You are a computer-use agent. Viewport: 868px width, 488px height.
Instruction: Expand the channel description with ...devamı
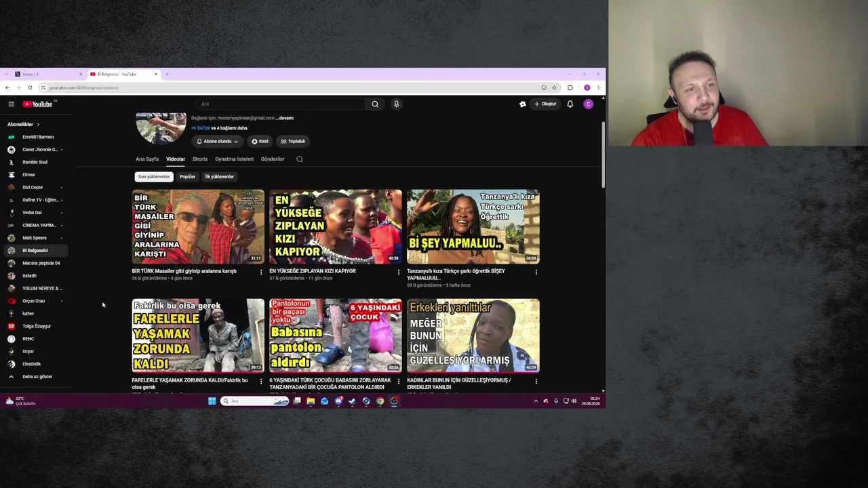tap(285, 118)
